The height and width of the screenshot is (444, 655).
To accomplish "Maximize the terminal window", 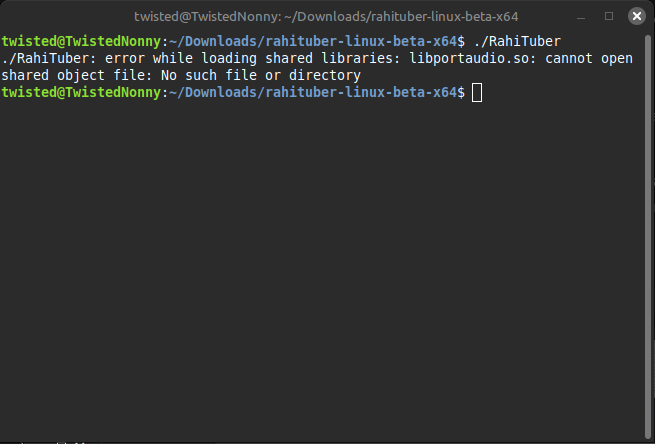I will (x=609, y=16).
